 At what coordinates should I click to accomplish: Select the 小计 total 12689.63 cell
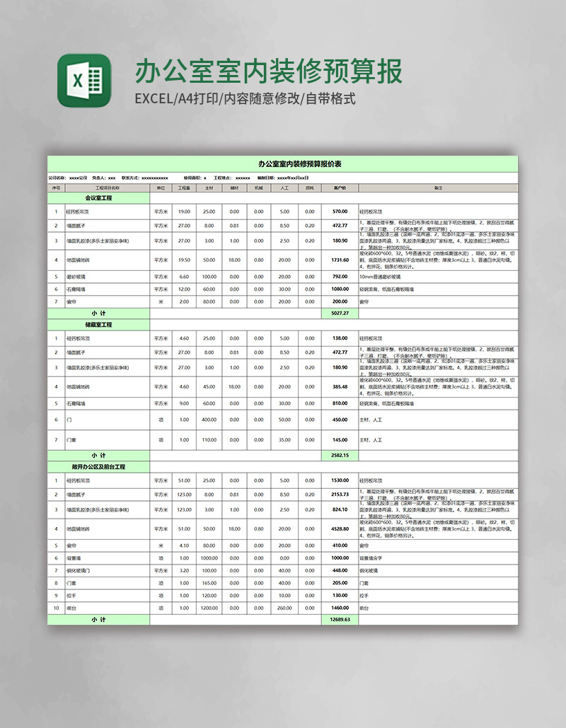(340, 618)
